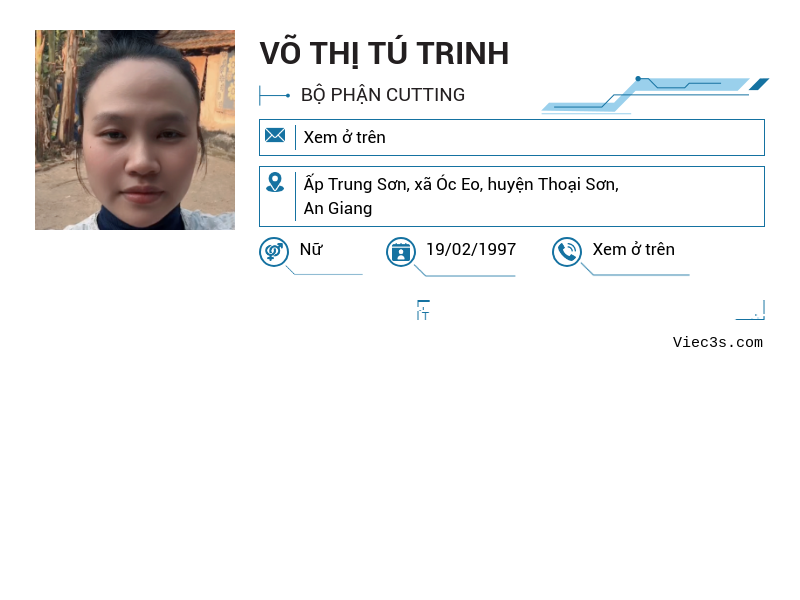Expand the email field showing Xem ở trên
The height and width of the screenshot is (600, 800).
512,137
